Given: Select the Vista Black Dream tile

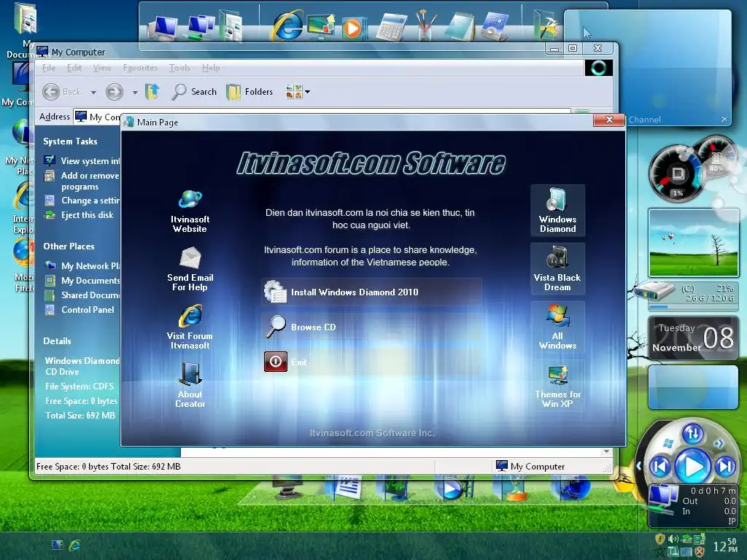Looking at the screenshot, I should click(x=557, y=268).
